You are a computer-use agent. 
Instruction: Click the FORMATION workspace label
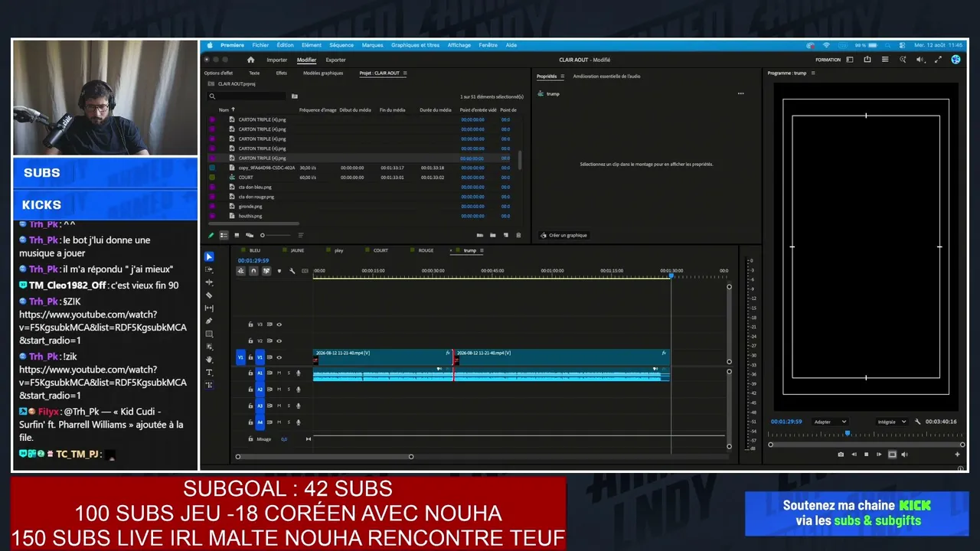(x=828, y=60)
